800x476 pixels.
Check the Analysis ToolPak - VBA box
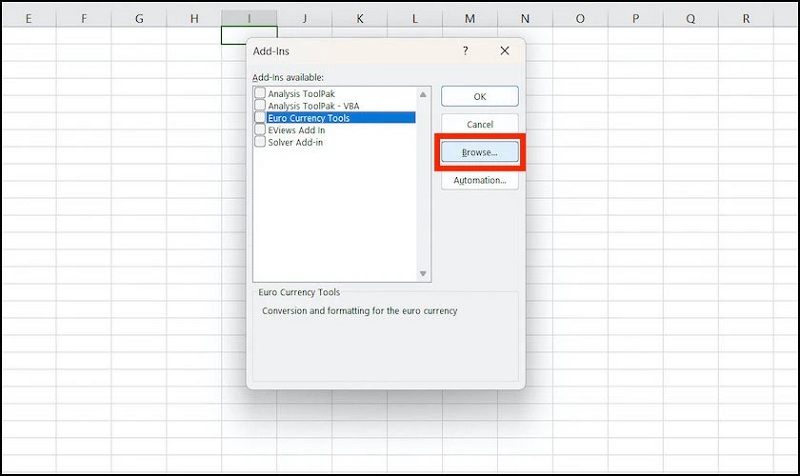[260, 105]
